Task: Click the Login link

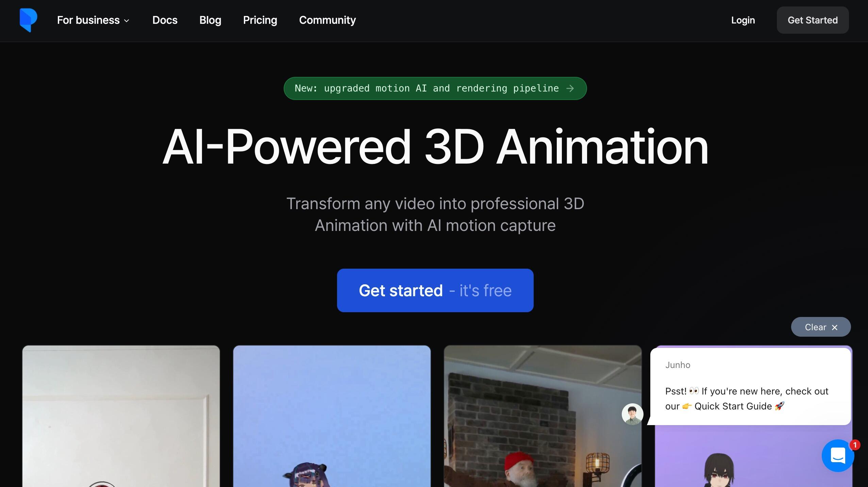Action: tap(743, 20)
